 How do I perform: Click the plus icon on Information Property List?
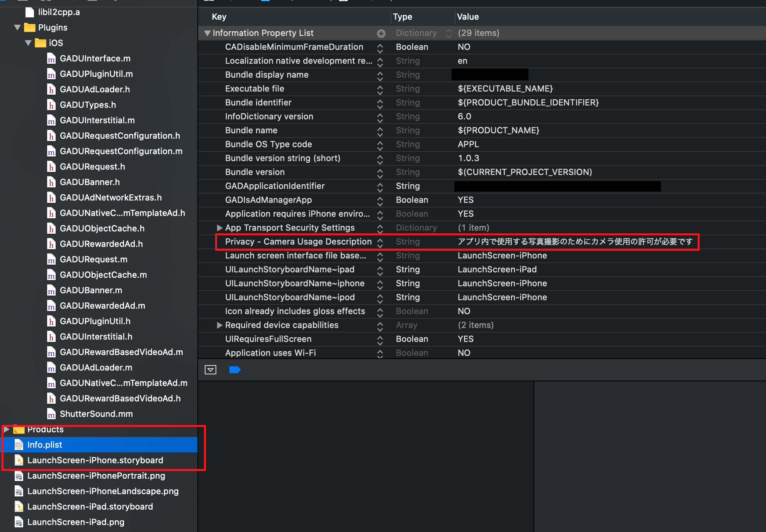tap(381, 34)
